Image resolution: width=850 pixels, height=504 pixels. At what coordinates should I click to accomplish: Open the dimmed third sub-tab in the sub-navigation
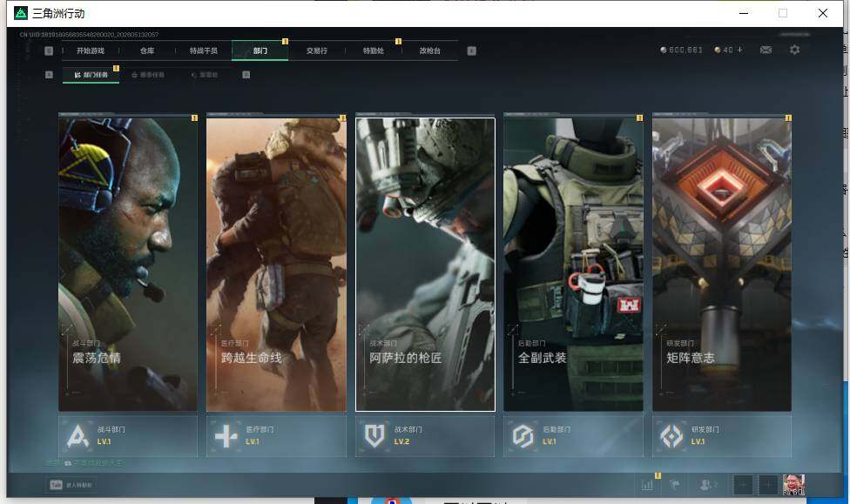pos(205,75)
